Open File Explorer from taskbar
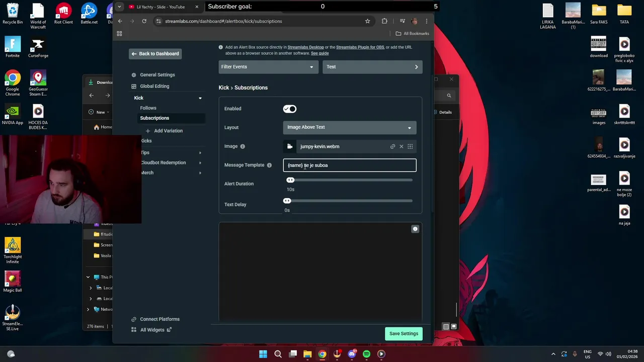 click(307, 354)
